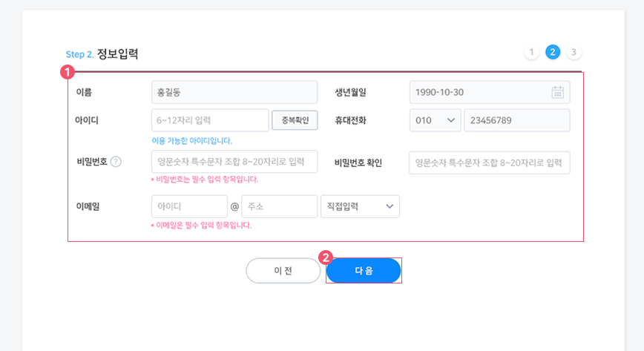The image size is (644, 351).
Task: Click the password help question mark icon
Action: (116, 162)
